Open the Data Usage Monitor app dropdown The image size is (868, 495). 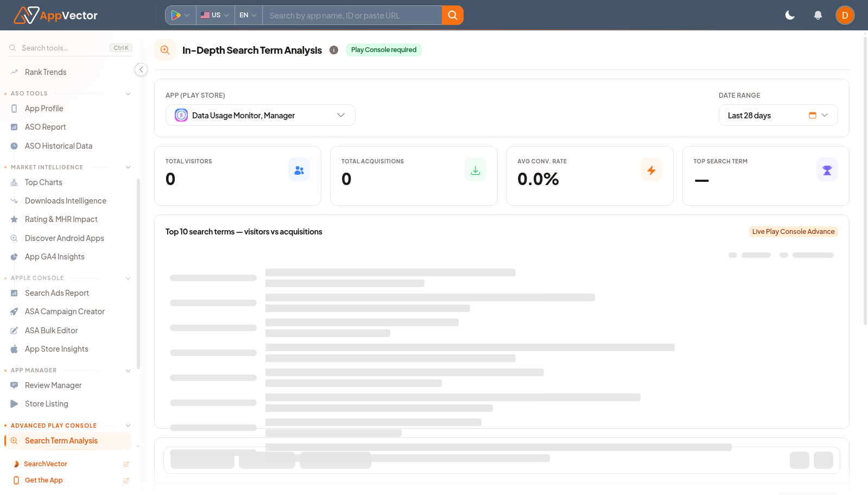[261, 115]
